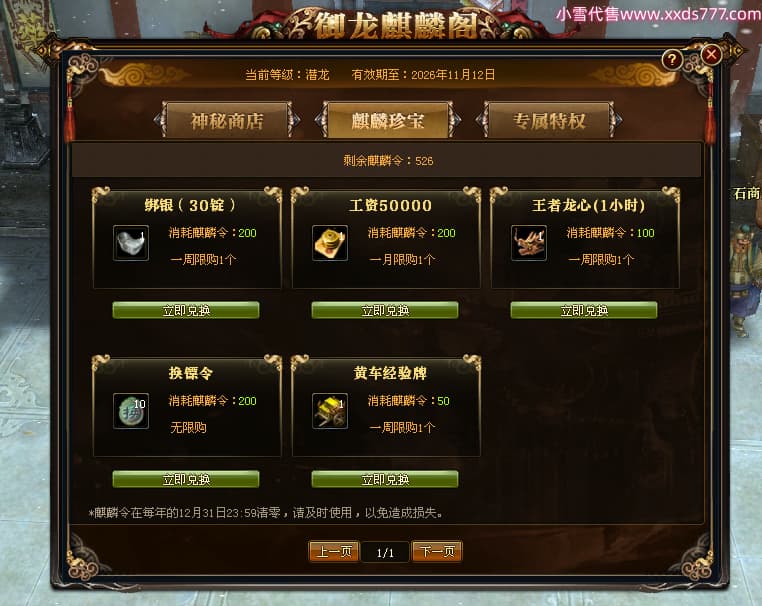Open the question mark help icon
Viewport: 762px width, 606px height.
tap(672, 60)
